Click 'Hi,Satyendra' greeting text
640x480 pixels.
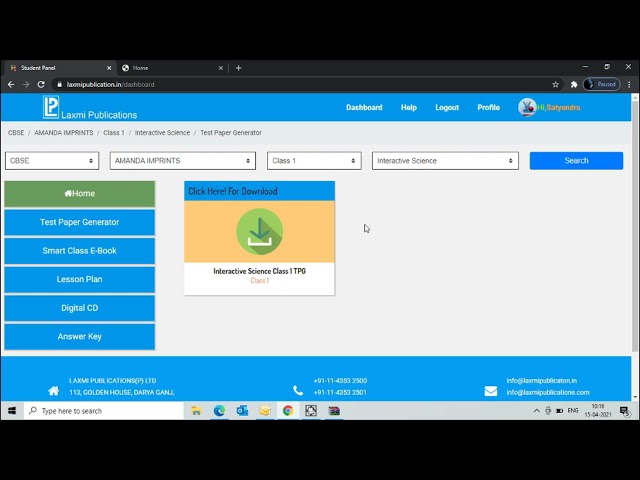(558, 108)
